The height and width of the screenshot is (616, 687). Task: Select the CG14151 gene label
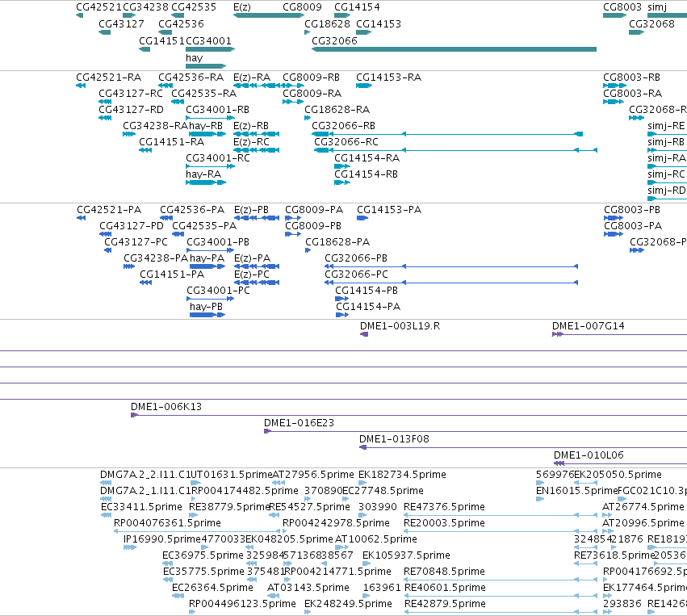pos(161,40)
